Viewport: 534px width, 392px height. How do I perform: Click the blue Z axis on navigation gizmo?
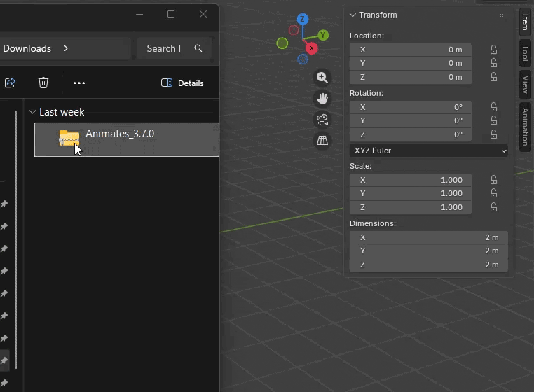tap(303, 20)
